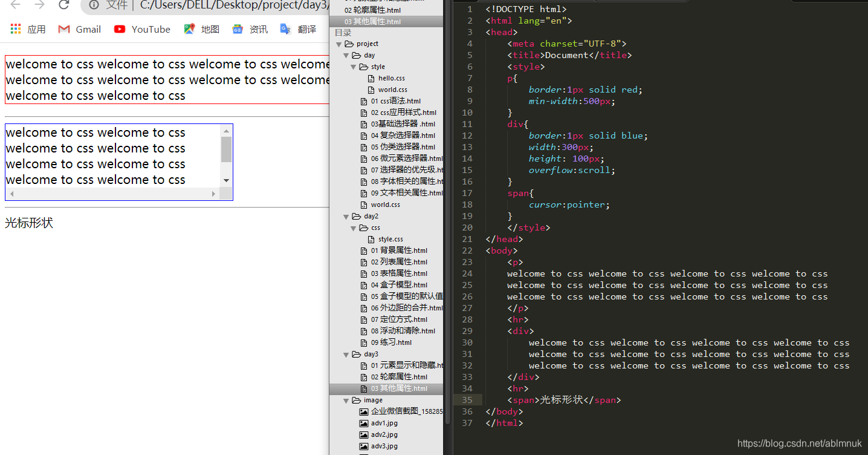
Task: Open 05 伪类选择器.html file
Action: tap(403, 147)
